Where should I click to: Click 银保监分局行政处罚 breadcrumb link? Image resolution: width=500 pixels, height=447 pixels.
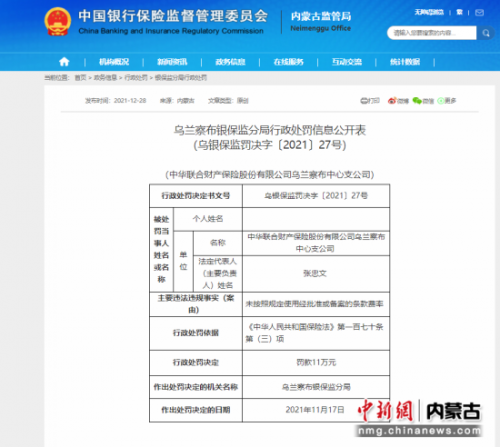(181, 78)
